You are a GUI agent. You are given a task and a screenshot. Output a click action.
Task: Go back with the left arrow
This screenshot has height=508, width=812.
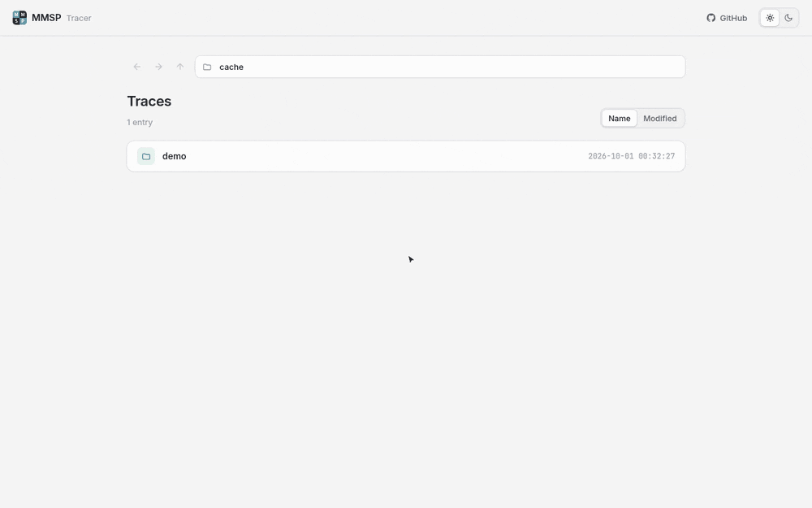point(136,67)
